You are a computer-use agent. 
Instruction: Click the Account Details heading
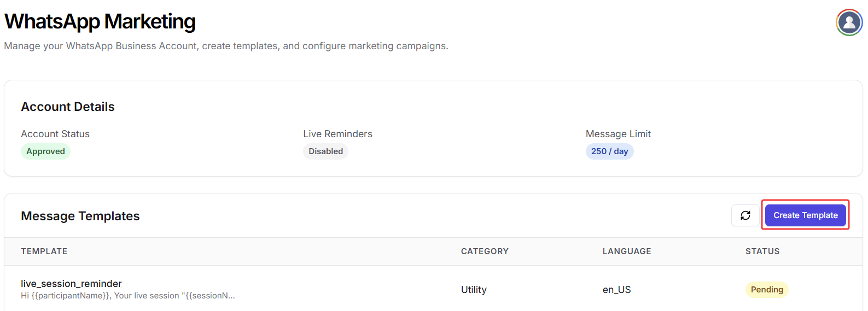[68, 107]
